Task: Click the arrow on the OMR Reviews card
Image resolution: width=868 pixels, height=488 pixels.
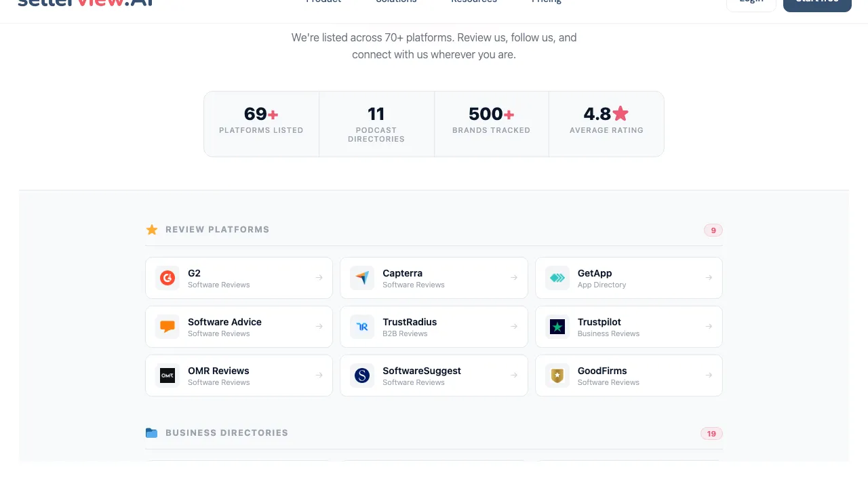Action: [319, 375]
